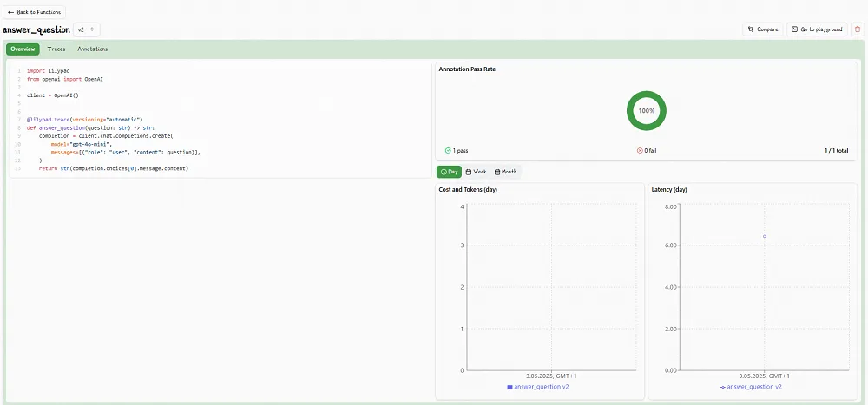Click the Compare icon button
This screenshot has height=405, width=868.
click(751, 29)
